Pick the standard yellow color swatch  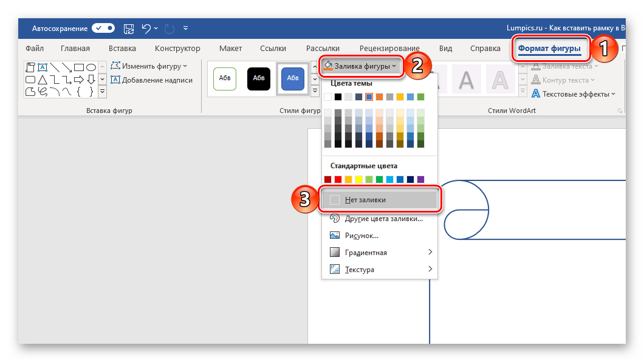pos(358,179)
